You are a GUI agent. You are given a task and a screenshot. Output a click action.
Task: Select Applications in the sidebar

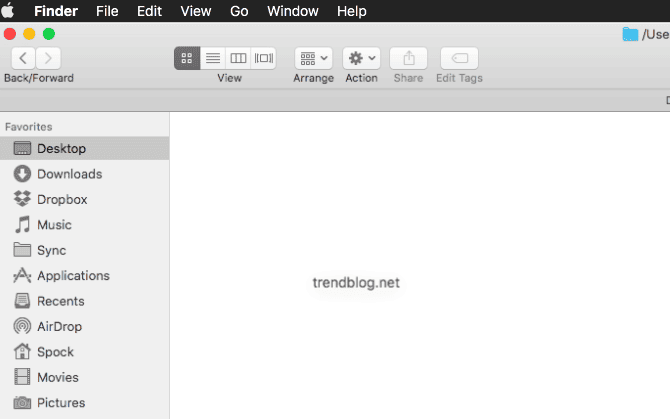coord(73,276)
